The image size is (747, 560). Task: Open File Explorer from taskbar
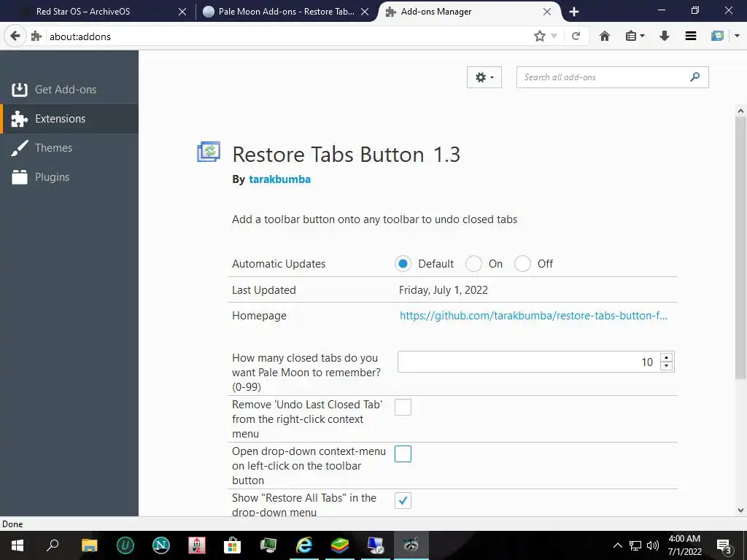(x=89, y=545)
